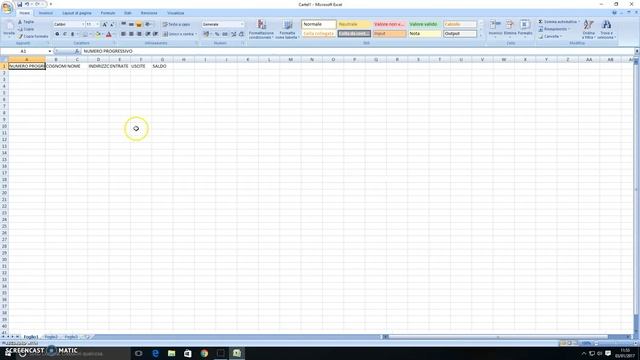This screenshot has height=360, width=640.
Task: Open Microsoft Edge from the taskbar
Action: pos(156,353)
